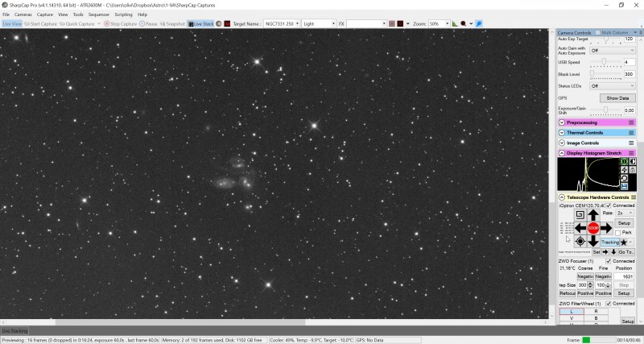The height and width of the screenshot is (344, 644).
Task: Slew the mount right with the large right arrow
Action: pos(606,228)
